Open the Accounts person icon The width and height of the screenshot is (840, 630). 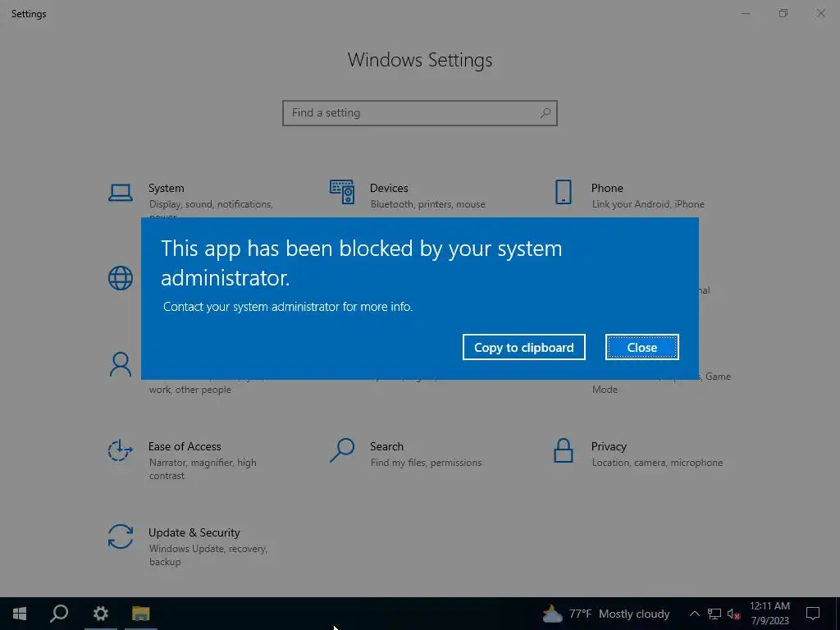click(121, 364)
